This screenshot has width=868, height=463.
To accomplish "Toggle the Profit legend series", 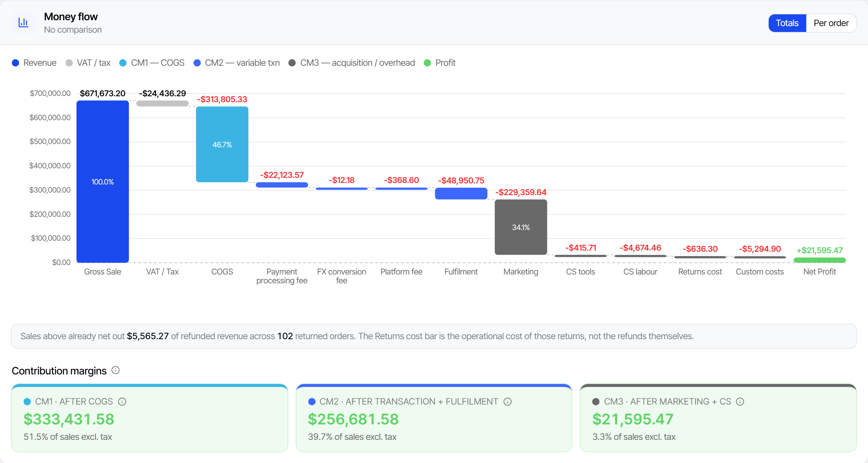I will pyautogui.click(x=440, y=63).
